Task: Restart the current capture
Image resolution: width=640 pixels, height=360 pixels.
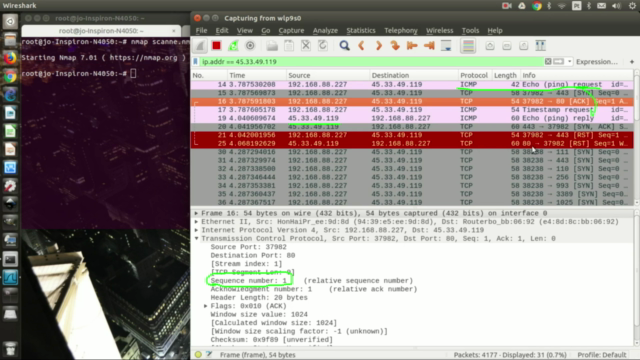Action: [233, 46]
